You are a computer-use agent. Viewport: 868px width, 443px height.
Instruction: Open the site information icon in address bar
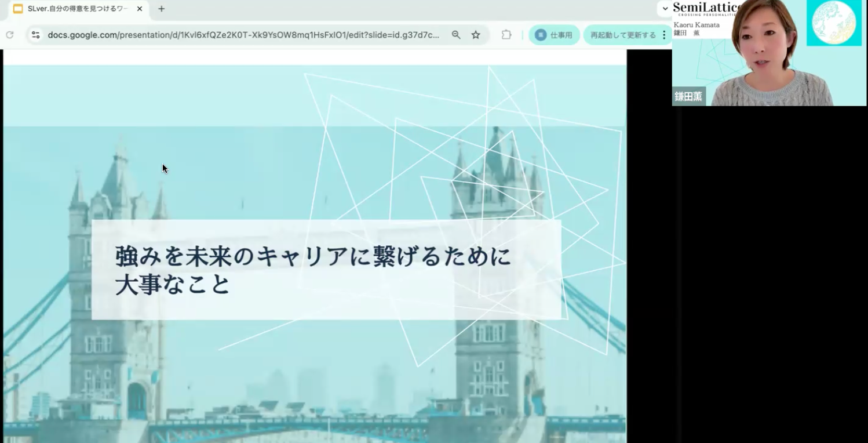click(x=36, y=35)
